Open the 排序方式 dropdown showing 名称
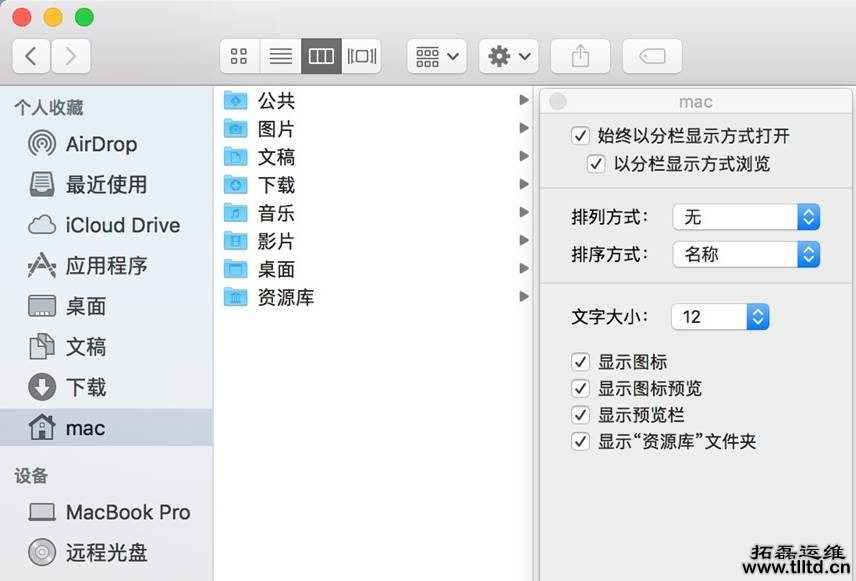This screenshot has width=856, height=581. (745, 254)
